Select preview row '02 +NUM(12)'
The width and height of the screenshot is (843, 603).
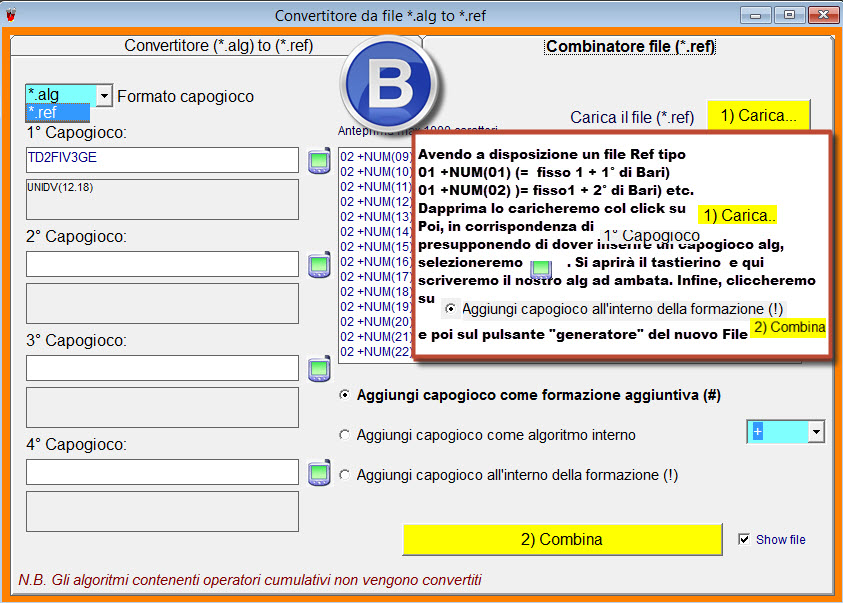click(x=376, y=202)
